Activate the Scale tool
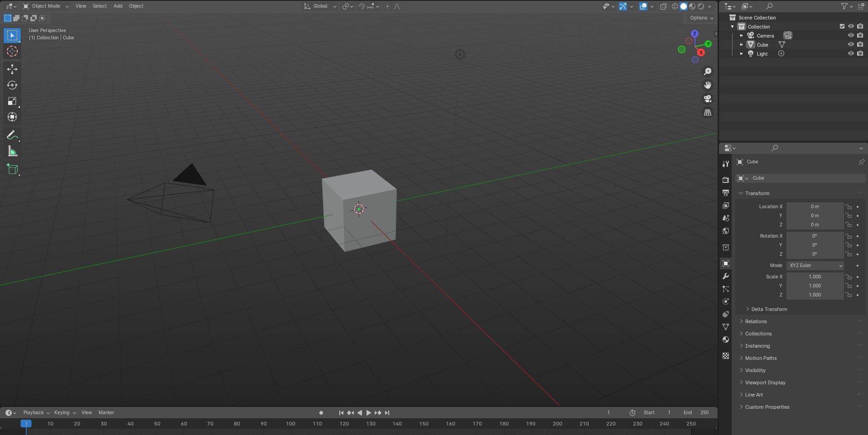Viewport: 868px width, 435px height. [x=12, y=101]
